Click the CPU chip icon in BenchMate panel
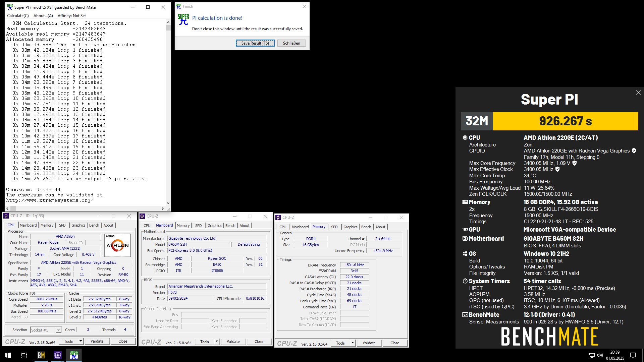Viewport: 644px width, 362px height. pos(465,137)
